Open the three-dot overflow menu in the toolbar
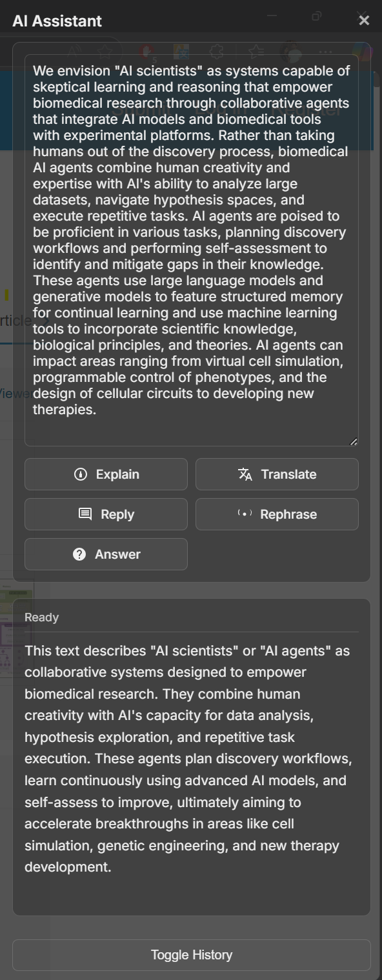This screenshot has width=382, height=980. pos(325,52)
